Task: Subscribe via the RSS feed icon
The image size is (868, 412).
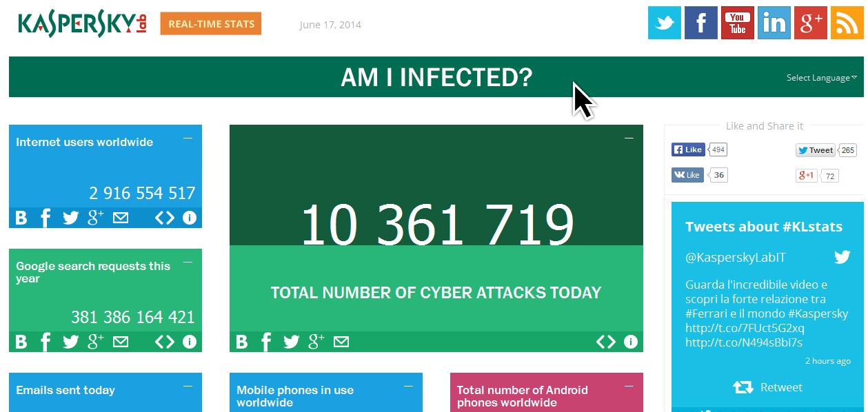Action: [847, 23]
